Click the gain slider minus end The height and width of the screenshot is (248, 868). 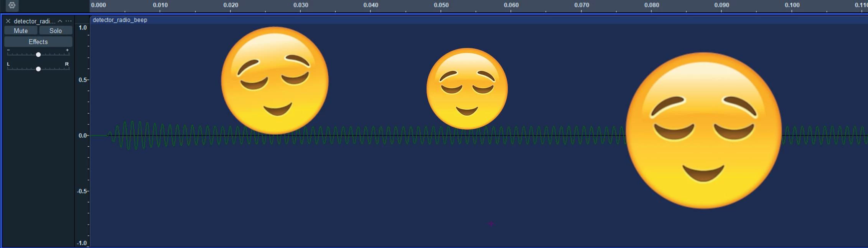tap(8, 50)
